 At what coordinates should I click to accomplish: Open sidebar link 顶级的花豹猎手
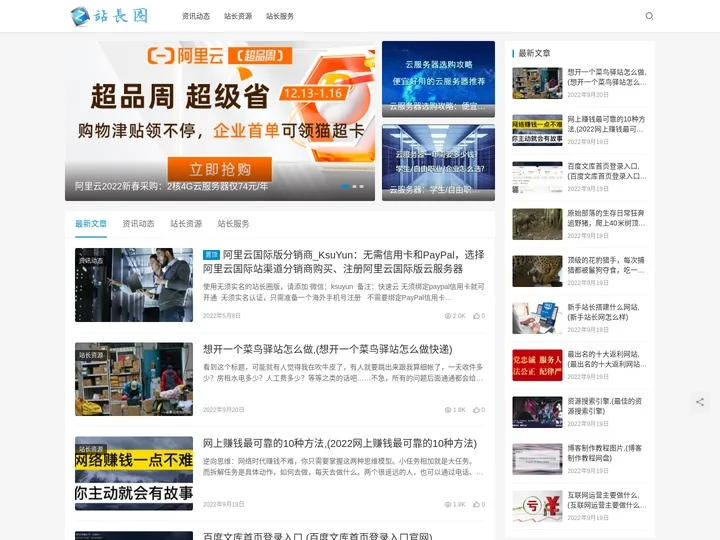(x=607, y=265)
